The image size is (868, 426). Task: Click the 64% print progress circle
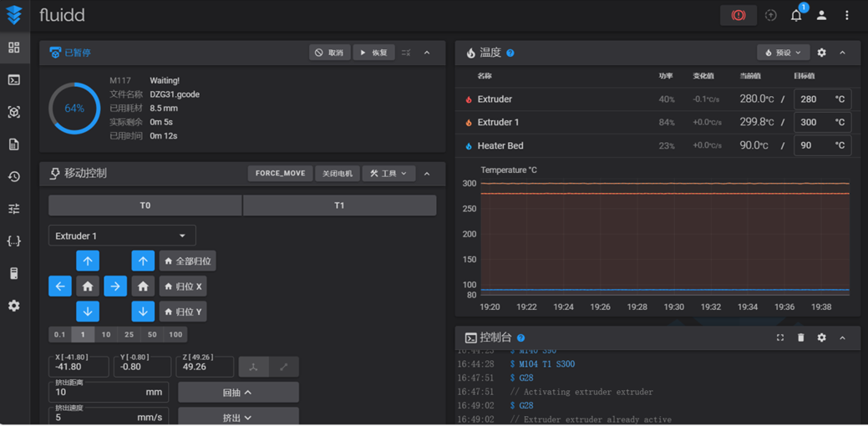click(74, 109)
